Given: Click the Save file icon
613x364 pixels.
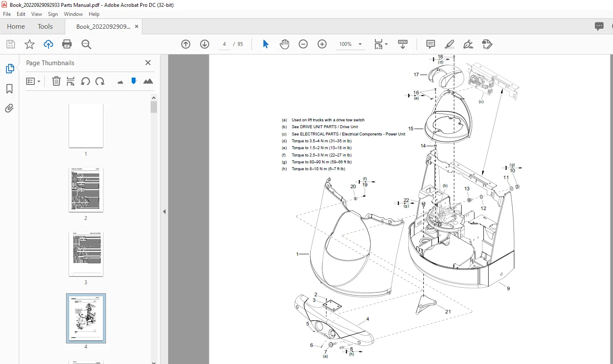Looking at the screenshot, I should [x=11, y=44].
